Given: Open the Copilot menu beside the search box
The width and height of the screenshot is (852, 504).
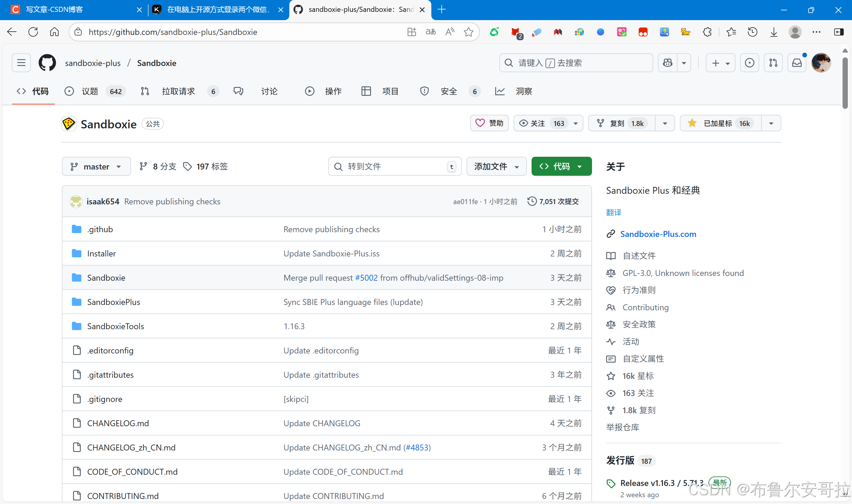Looking at the screenshot, I should (684, 62).
